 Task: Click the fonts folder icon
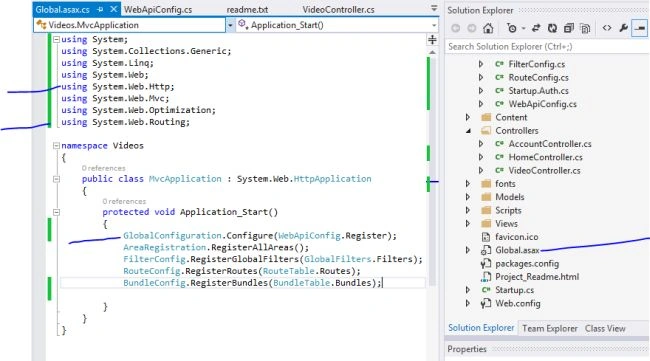[x=486, y=184]
